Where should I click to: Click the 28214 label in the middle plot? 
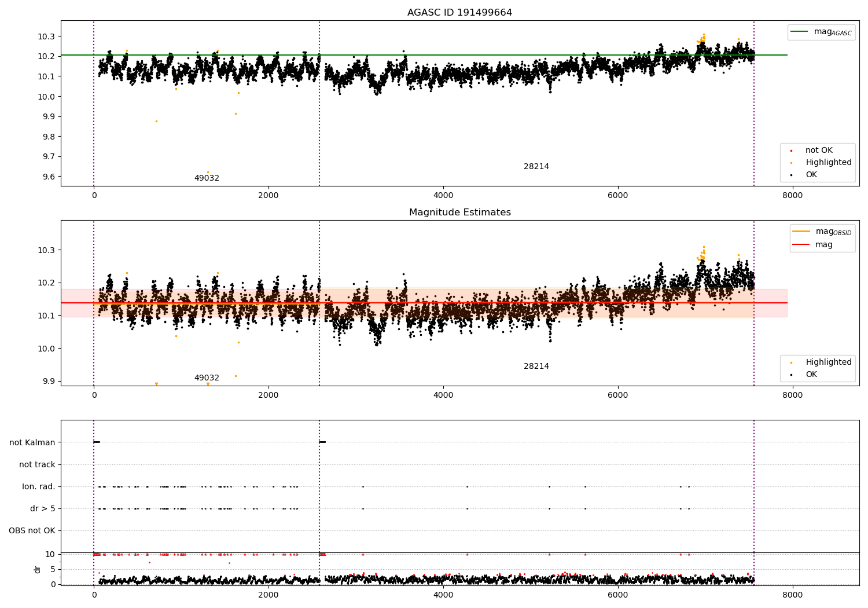click(536, 367)
